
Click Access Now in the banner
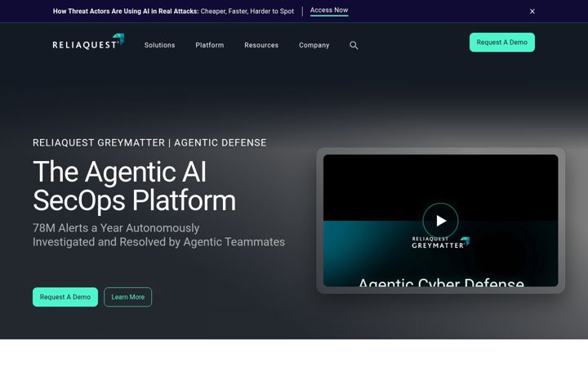[x=329, y=11]
